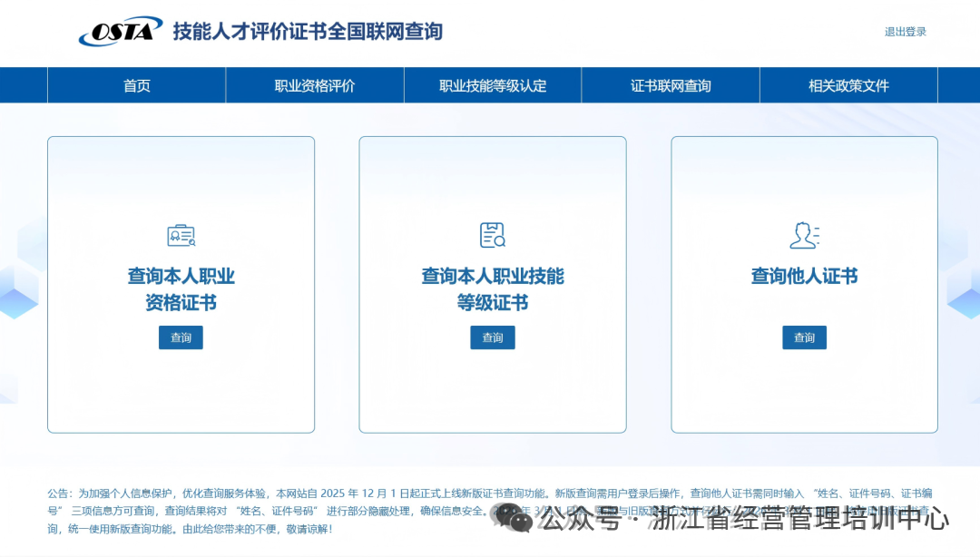Viewport: 980px width, 557px height.
Task: Click the OSTA logo in header
Action: tap(120, 31)
